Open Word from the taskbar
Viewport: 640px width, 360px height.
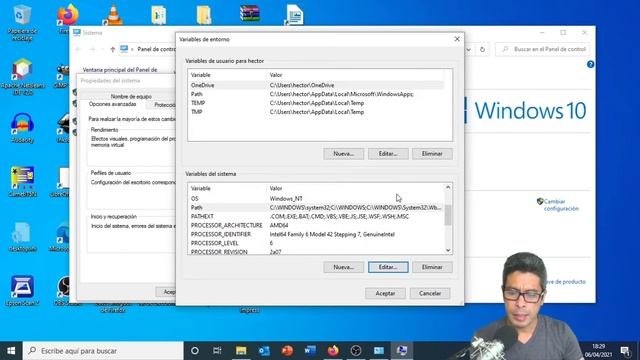(x=310, y=351)
